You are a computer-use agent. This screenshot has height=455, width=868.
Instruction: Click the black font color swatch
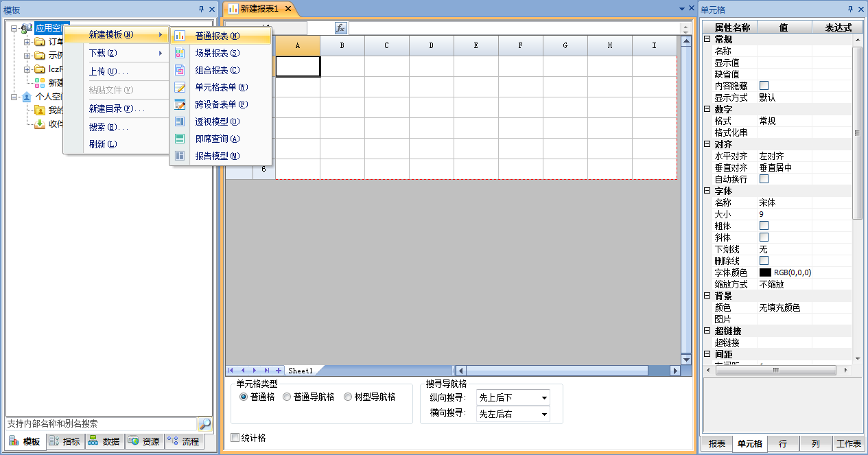(765, 272)
